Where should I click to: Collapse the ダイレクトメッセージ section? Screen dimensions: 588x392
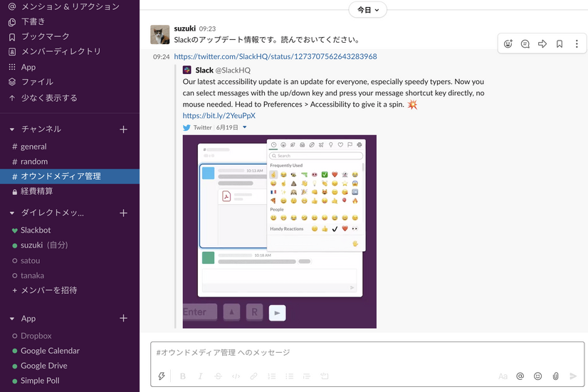pos(12,213)
